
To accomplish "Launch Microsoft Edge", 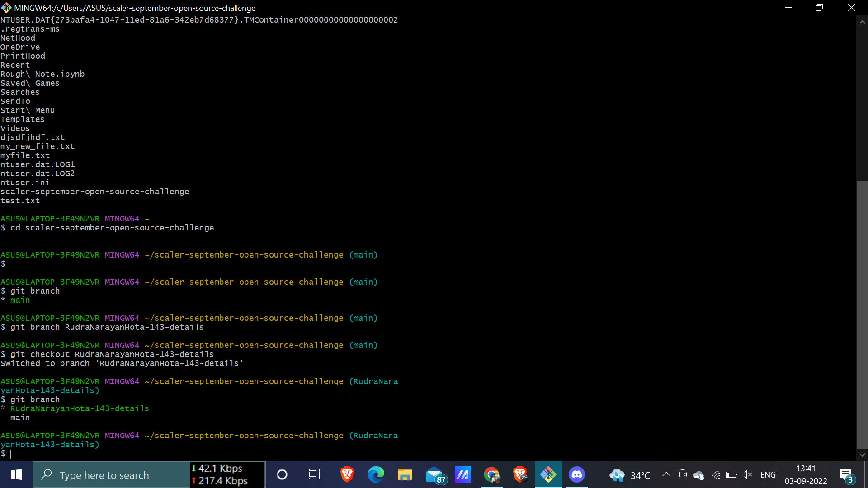I will pyautogui.click(x=376, y=474).
